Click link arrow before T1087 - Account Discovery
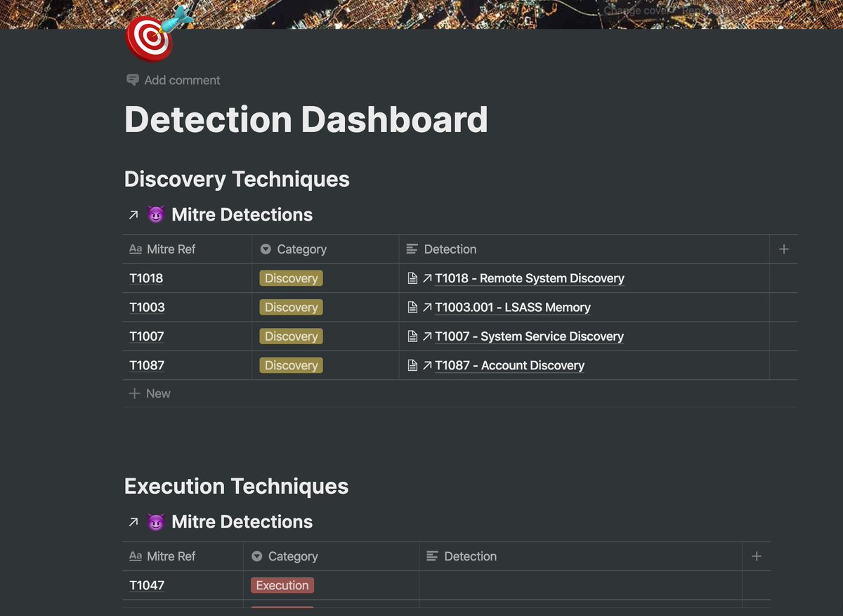 click(x=427, y=366)
